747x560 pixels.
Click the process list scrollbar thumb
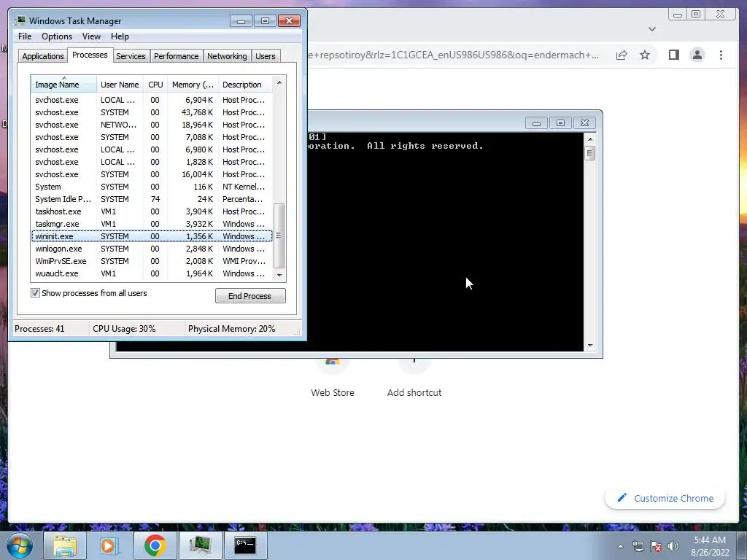(x=279, y=236)
